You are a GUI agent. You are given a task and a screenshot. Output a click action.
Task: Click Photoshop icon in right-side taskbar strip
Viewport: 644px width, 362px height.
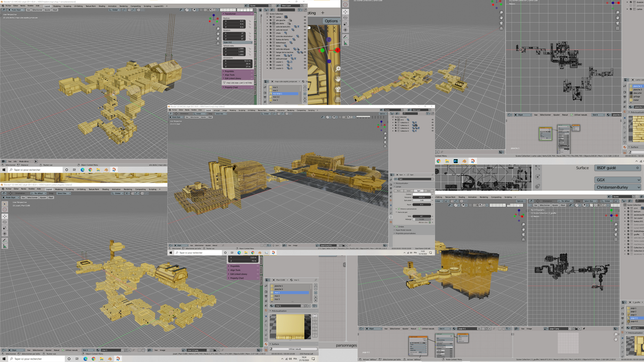456,161
